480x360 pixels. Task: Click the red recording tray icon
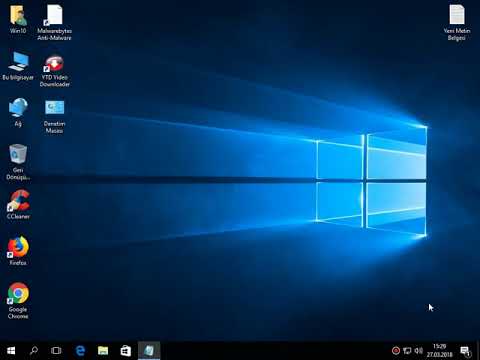(x=396, y=351)
